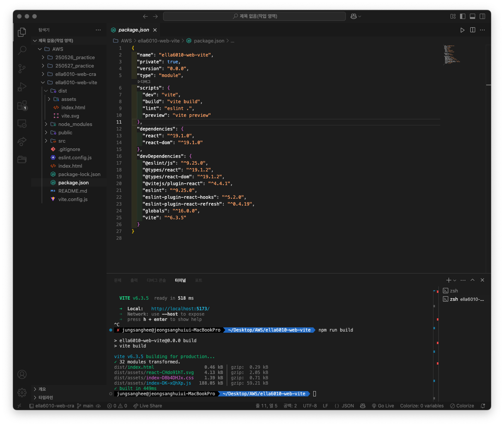Go back with navigation arrow
The image size is (504, 426).
[x=145, y=16]
